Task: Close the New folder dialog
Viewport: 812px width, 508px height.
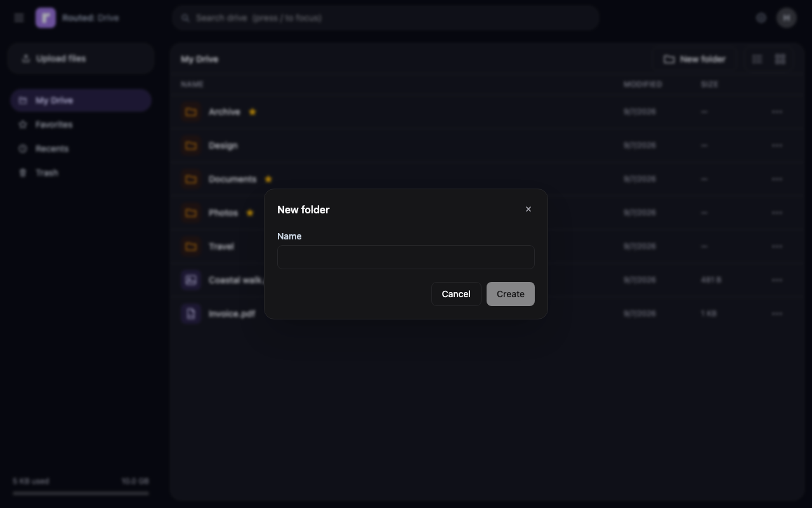Action: pyautogui.click(x=528, y=210)
